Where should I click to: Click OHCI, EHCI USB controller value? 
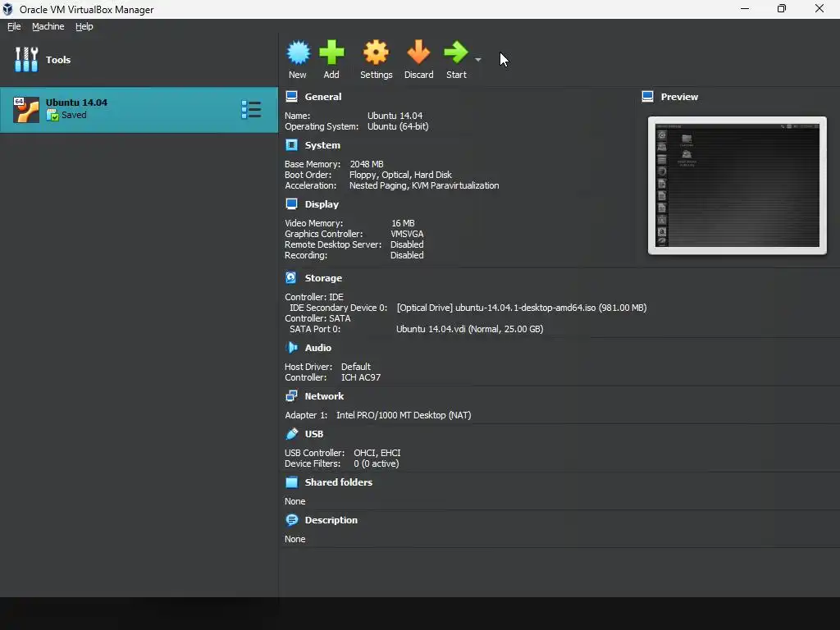(377, 453)
